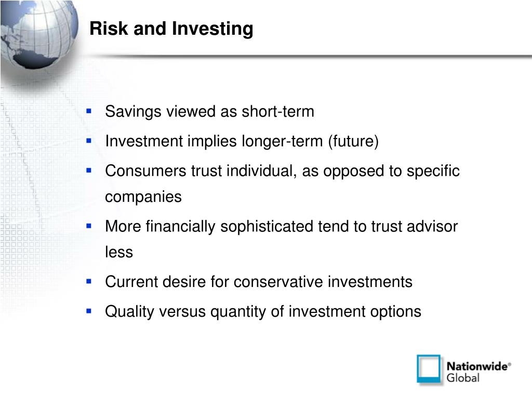Click the bullet before 'Savings viewed as short-term'

coord(89,111)
